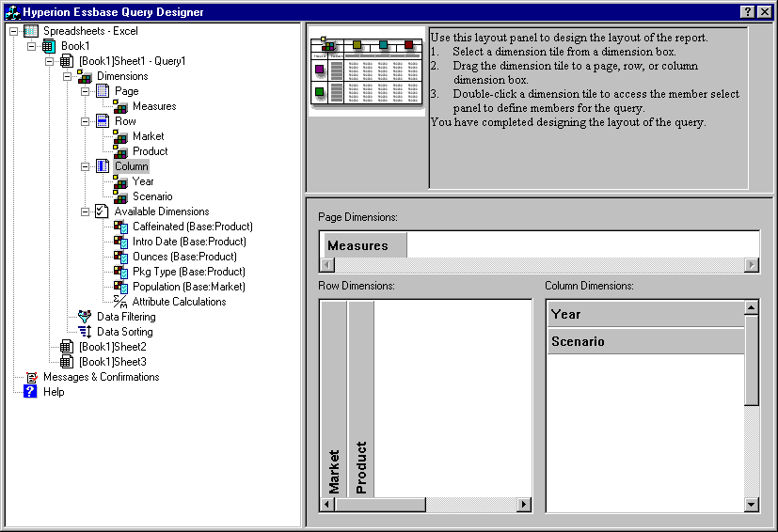Click the Data Sorting icon
Viewport: 778px width, 532px height.
click(x=85, y=332)
